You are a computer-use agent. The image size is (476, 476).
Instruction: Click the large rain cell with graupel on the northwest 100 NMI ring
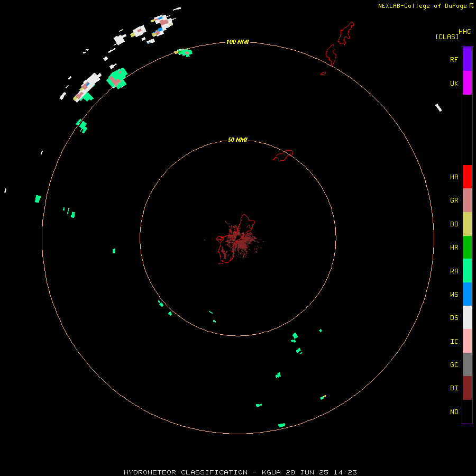click(x=117, y=78)
